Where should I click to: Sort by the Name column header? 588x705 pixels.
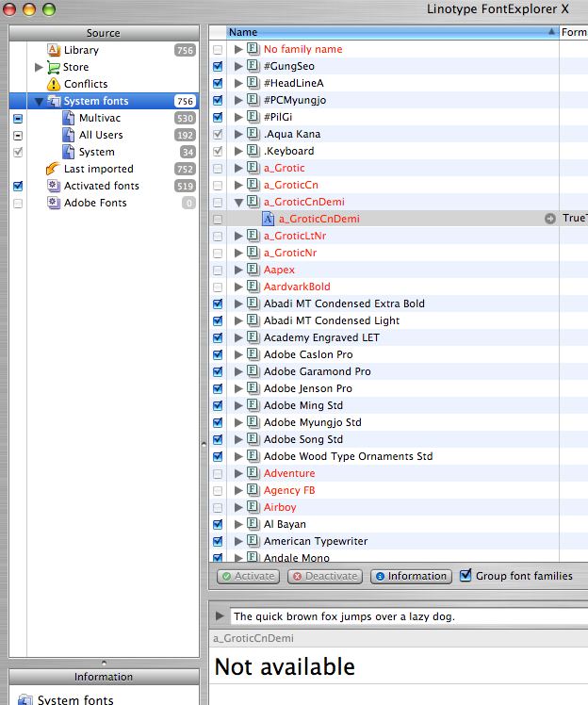pos(392,32)
